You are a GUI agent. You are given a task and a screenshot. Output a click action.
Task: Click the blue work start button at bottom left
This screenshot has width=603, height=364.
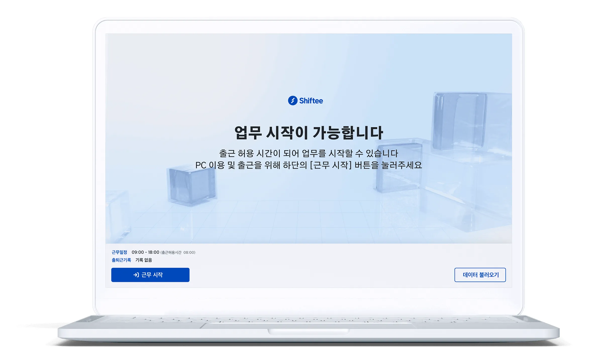coord(150,275)
